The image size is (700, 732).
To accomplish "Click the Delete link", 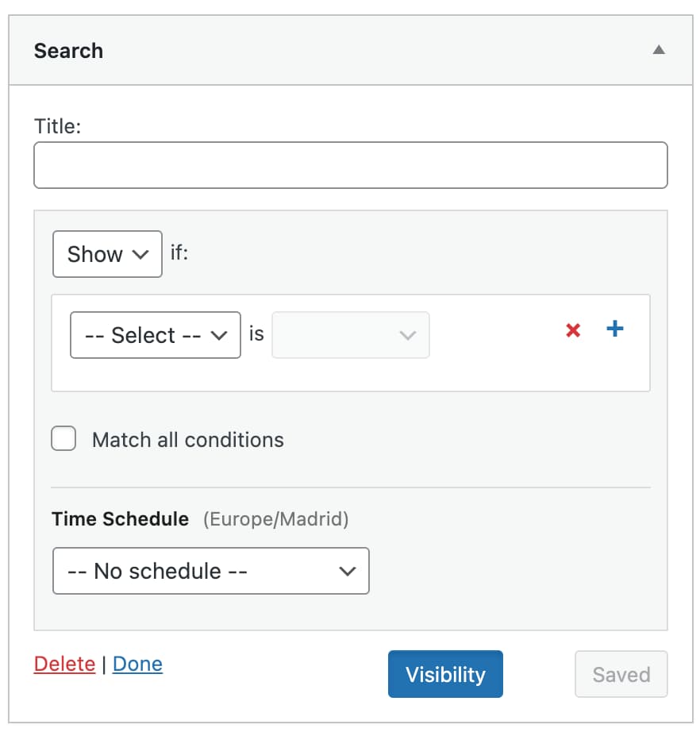I will [x=64, y=664].
